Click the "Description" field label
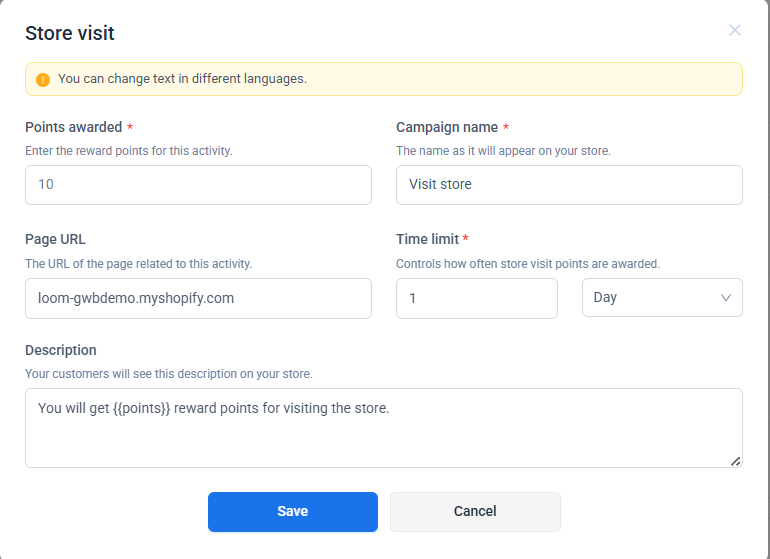Screen dimensions: 770x559 61,350
